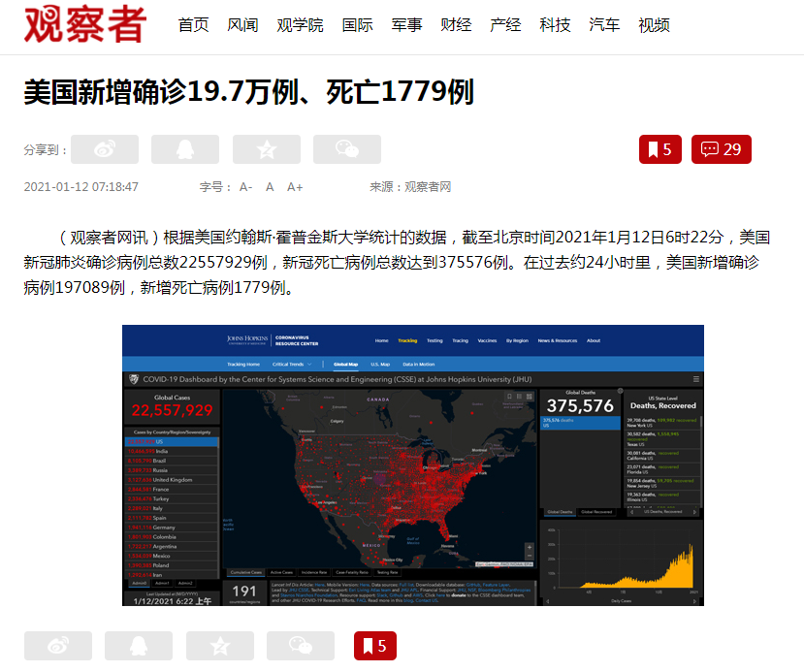
Task: Click the 观察者网 source link
Action: [428, 187]
